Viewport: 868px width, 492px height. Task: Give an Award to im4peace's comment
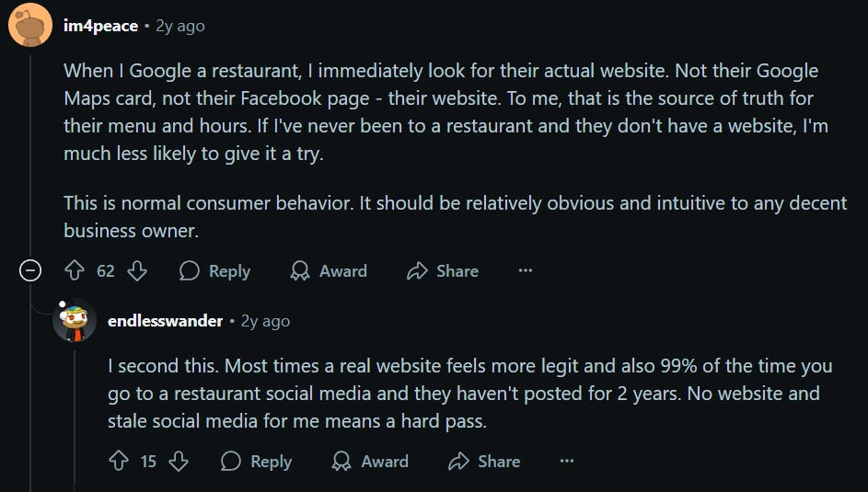pos(329,271)
